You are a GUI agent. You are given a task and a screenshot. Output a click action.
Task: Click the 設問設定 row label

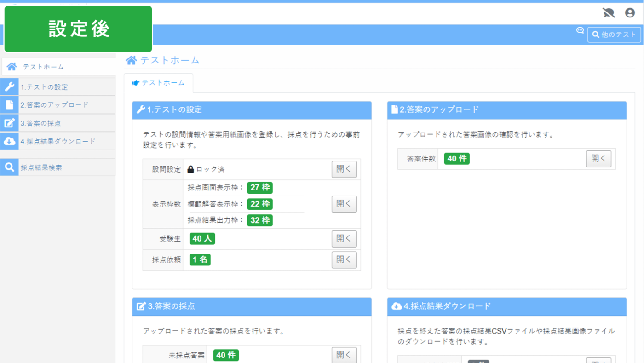click(167, 169)
